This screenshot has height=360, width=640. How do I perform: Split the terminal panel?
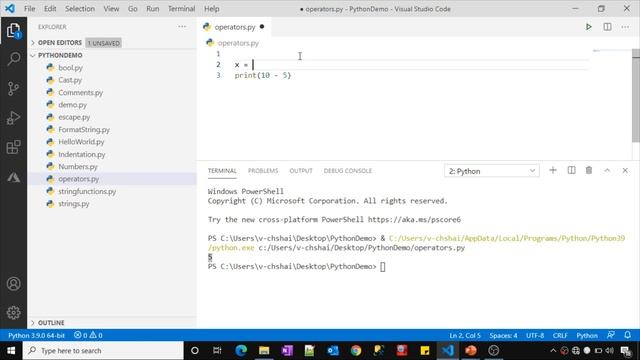point(571,170)
